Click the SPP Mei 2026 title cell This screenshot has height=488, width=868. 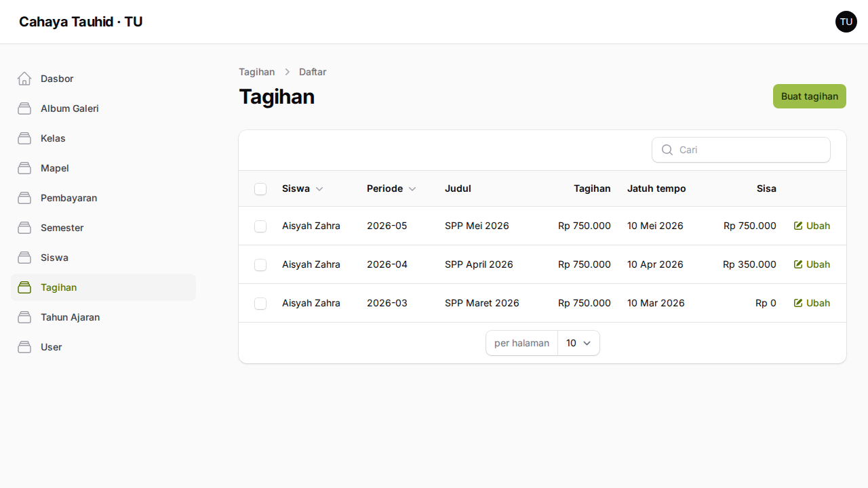click(x=477, y=226)
